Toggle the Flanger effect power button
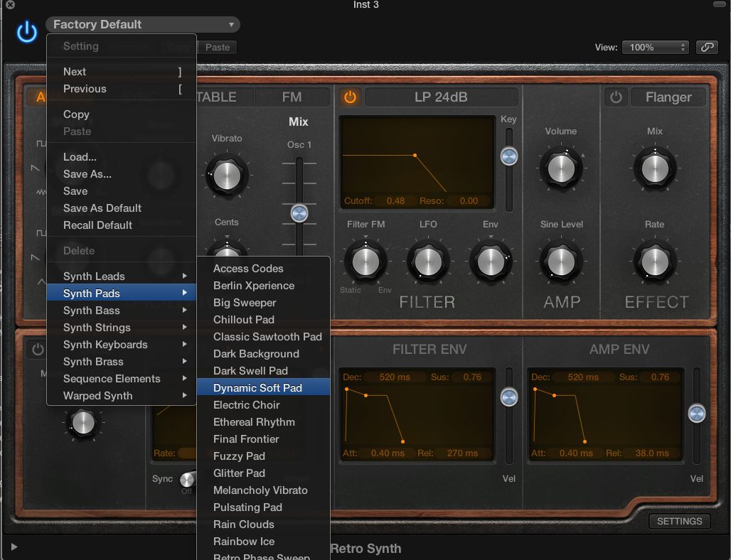The height and width of the screenshot is (560, 731). pyautogui.click(x=616, y=97)
